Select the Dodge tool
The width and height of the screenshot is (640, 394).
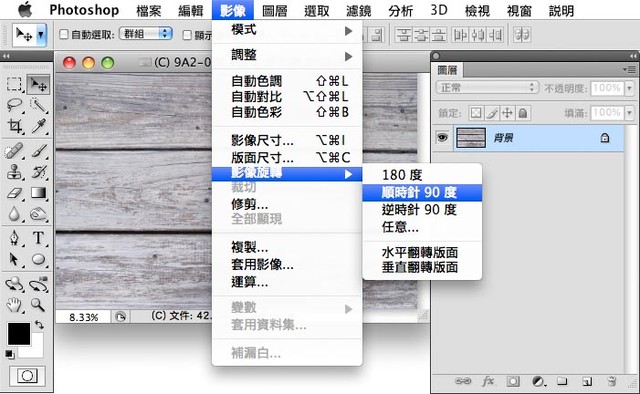tap(38, 214)
